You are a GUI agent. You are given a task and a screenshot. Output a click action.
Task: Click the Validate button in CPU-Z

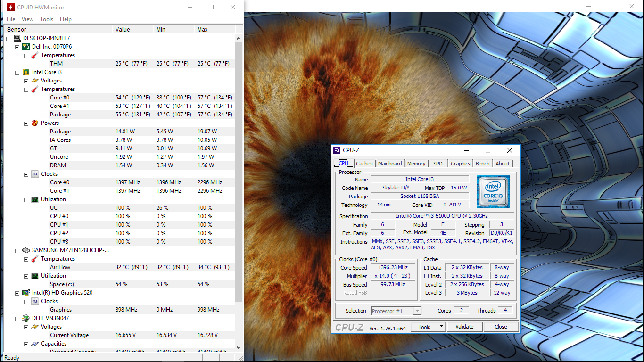pos(464,327)
